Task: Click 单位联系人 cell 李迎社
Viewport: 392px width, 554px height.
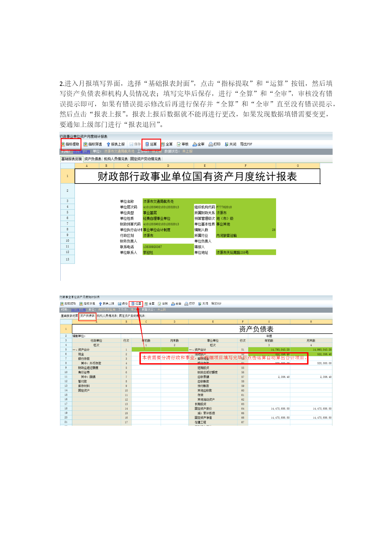Action: (168, 253)
